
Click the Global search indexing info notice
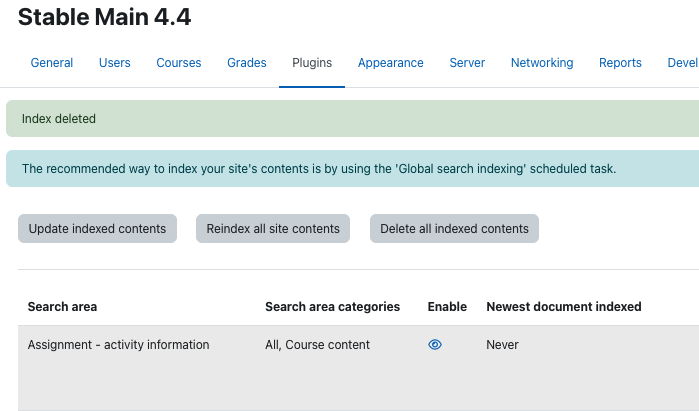click(352, 169)
